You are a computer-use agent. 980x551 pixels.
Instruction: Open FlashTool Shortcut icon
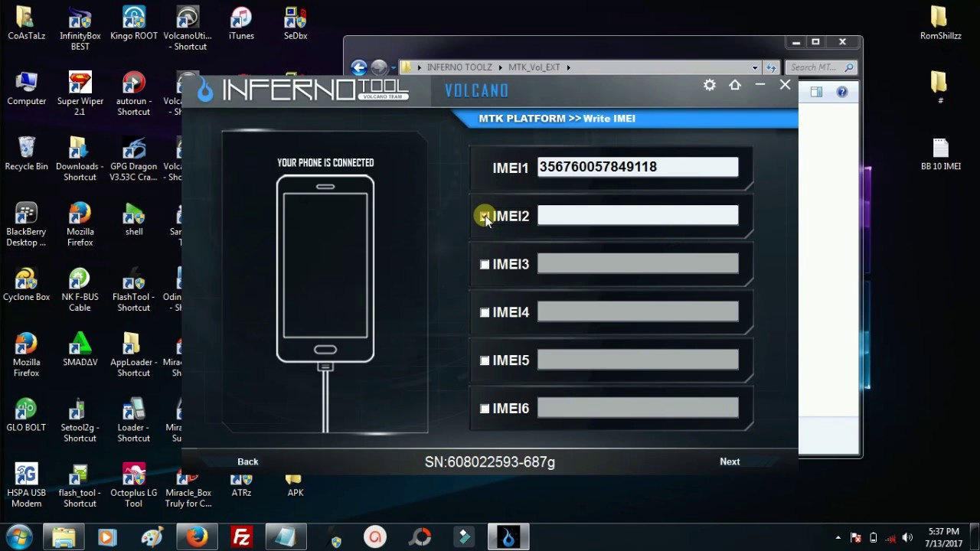(x=134, y=289)
